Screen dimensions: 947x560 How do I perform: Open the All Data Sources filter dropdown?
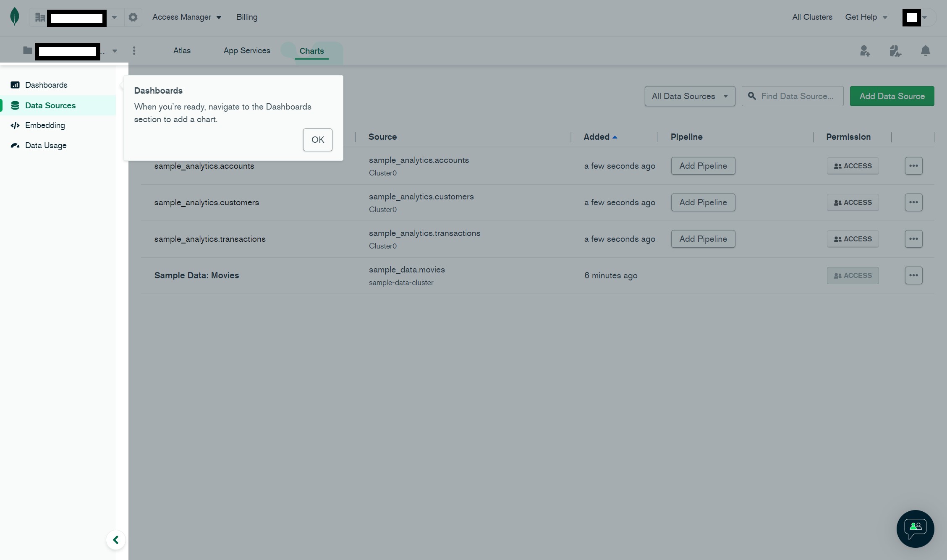click(690, 96)
